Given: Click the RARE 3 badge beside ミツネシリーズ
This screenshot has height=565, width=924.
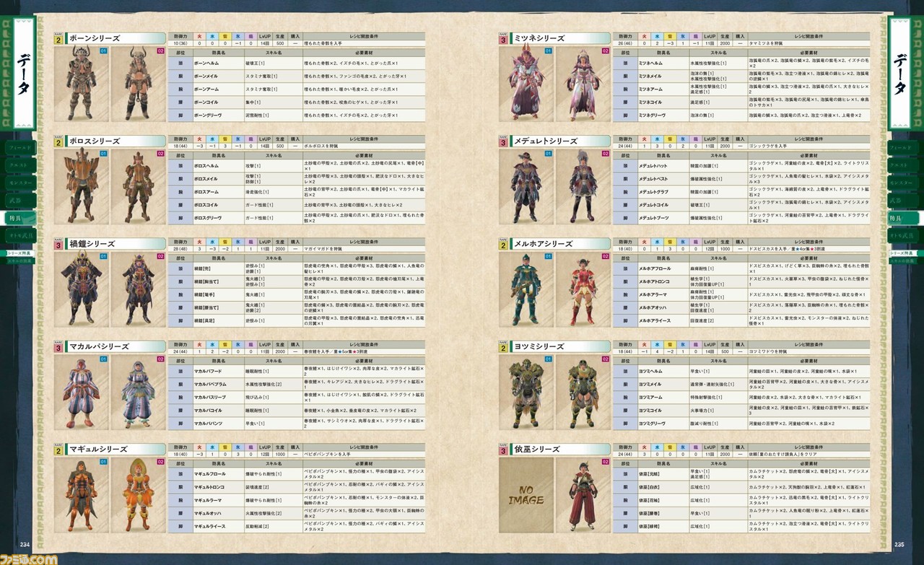Looking at the screenshot, I should coord(503,38).
